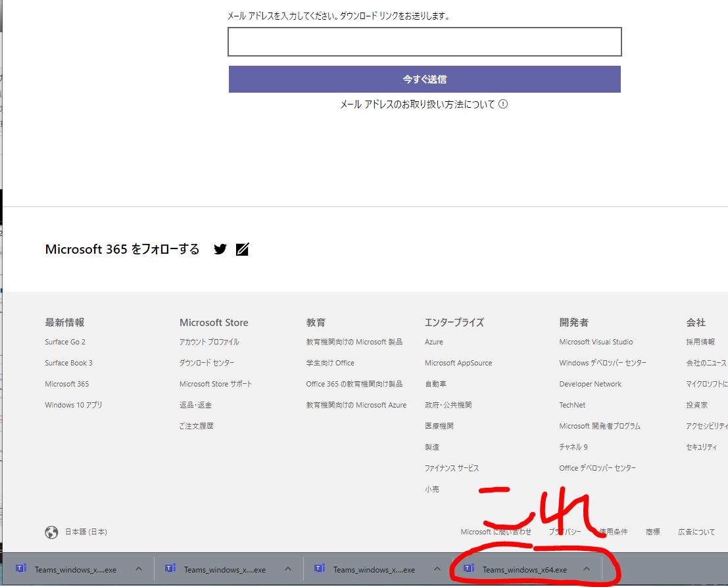Open Microsoft に問い合わせ footer link
728x587 pixels.
click(x=496, y=532)
